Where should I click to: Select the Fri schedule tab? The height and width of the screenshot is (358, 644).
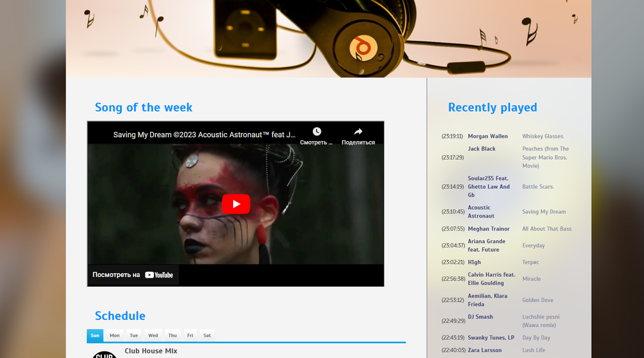pyautogui.click(x=190, y=335)
